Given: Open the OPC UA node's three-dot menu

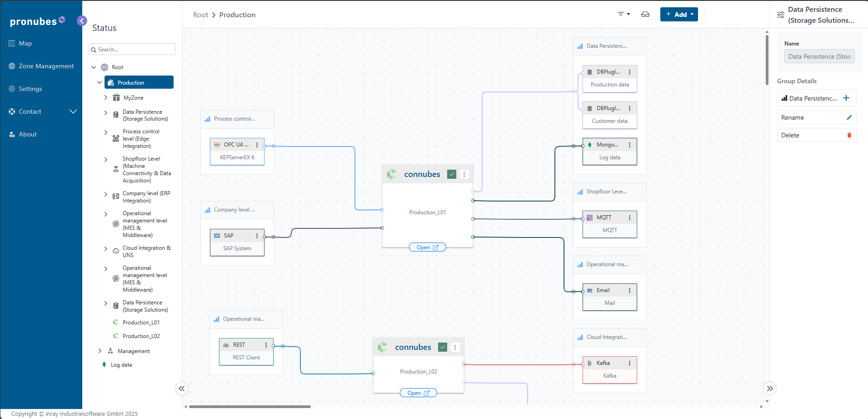Looking at the screenshot, I should 257,145.
